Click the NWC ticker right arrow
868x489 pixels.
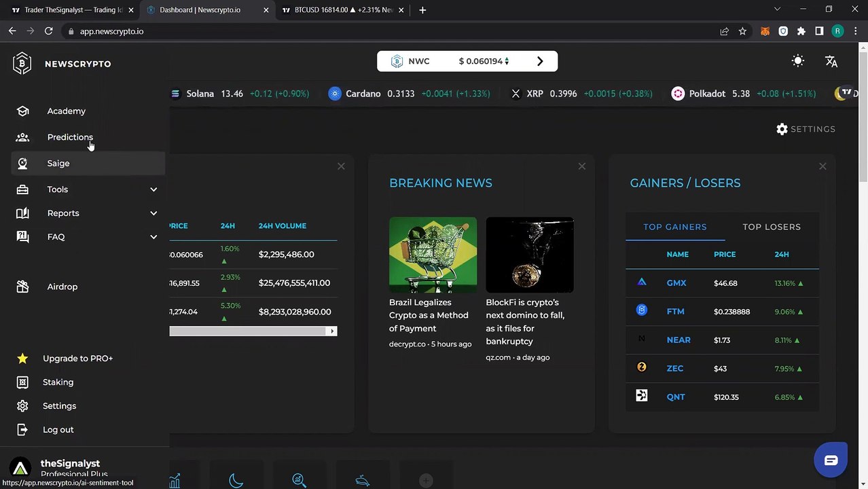(x=540, y=61)
